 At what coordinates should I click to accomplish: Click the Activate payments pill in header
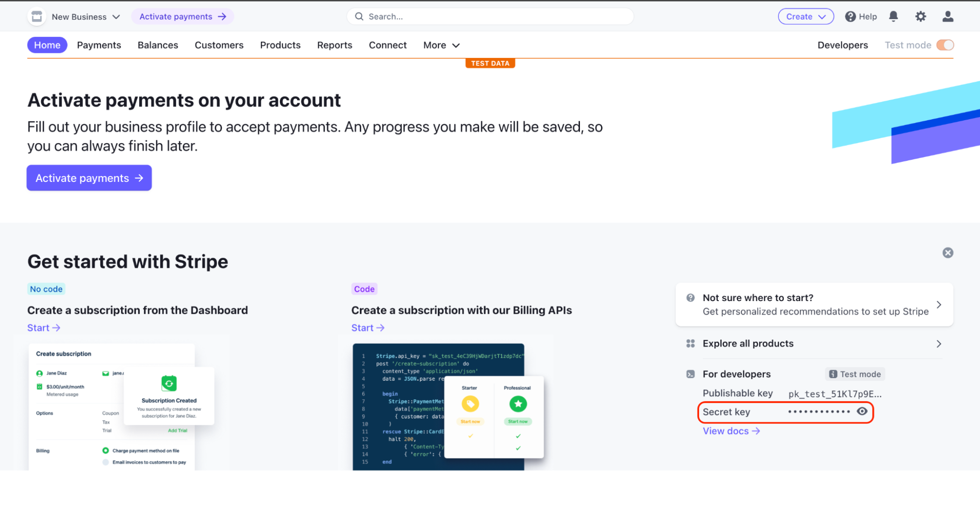(182, 17)
